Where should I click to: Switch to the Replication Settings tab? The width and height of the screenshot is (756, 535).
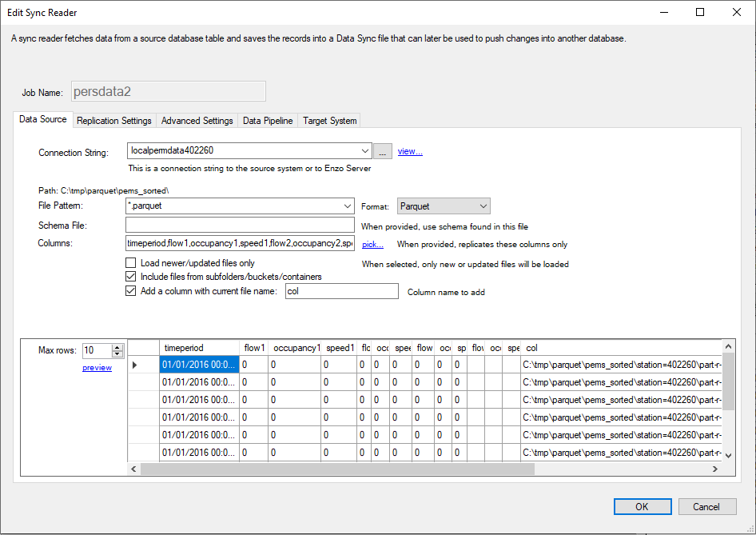coord(113,119)
